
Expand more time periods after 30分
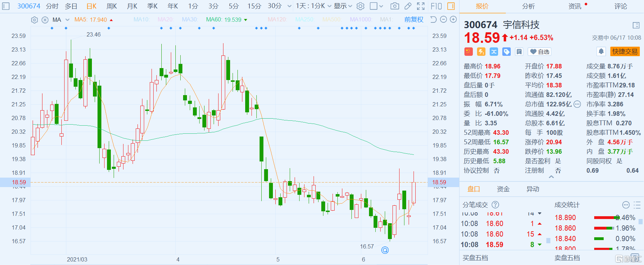click(289, 6)
